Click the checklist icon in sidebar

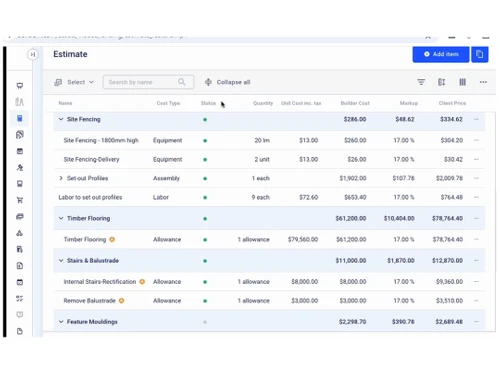pyautogui.click(x=20, y=298)
